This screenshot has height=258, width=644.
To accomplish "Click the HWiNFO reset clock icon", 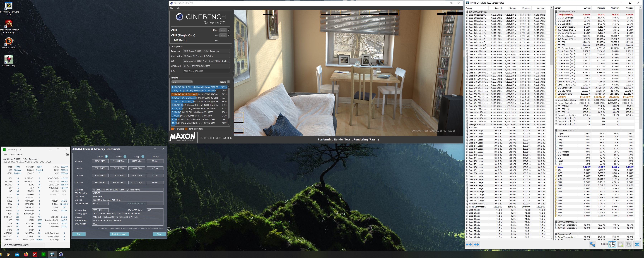I will click(612, 245).
